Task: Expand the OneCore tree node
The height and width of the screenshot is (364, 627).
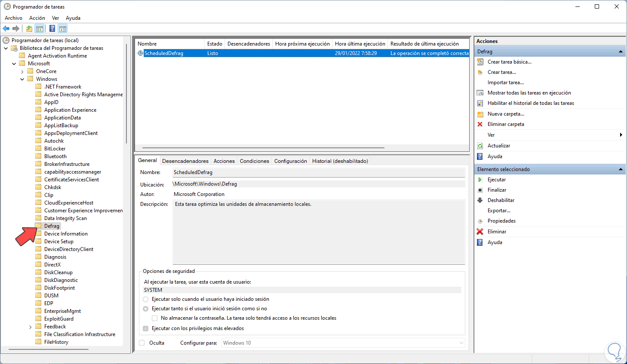Action: coord(22,71)
